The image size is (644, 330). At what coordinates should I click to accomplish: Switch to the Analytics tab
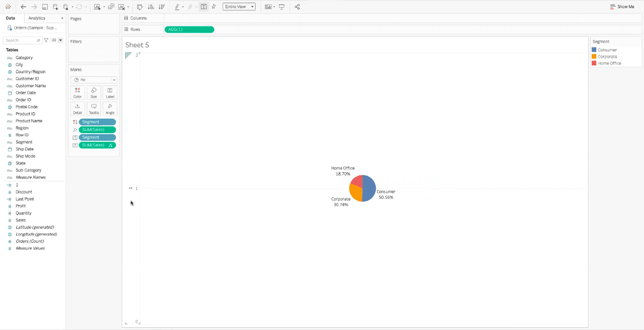click(x=38, y=18)
